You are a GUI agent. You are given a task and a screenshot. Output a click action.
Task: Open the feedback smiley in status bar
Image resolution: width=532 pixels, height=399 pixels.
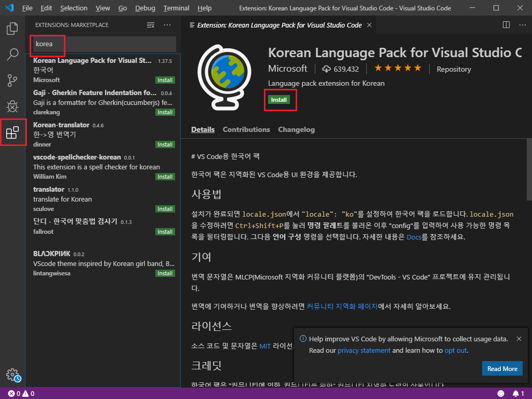click(501, 394)
